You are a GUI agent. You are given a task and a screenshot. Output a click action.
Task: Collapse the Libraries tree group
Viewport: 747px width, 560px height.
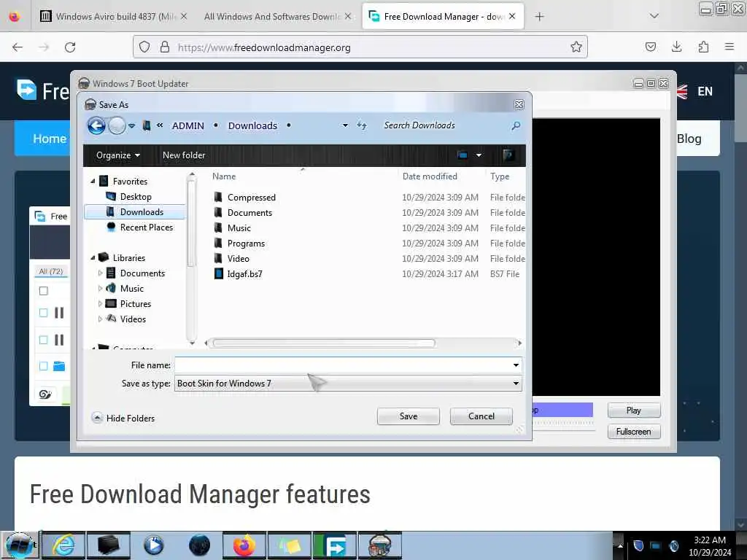(x=93, y=257)
